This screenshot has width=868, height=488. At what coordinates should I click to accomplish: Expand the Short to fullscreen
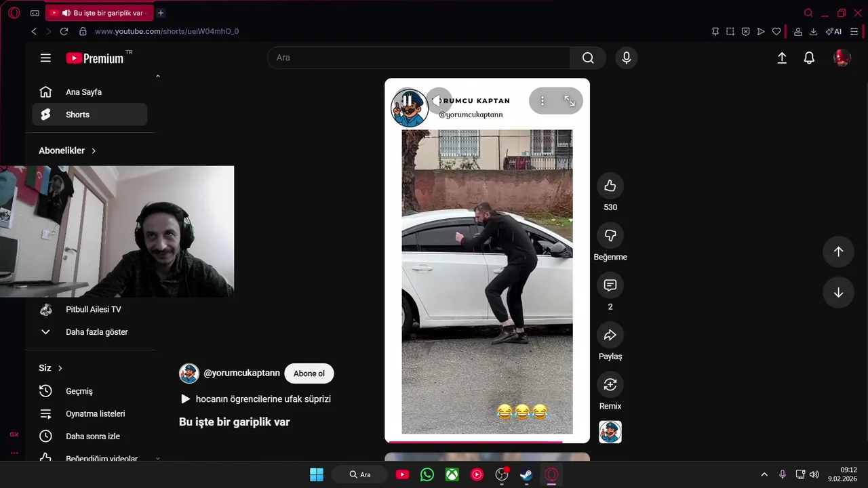click(570, 101)
